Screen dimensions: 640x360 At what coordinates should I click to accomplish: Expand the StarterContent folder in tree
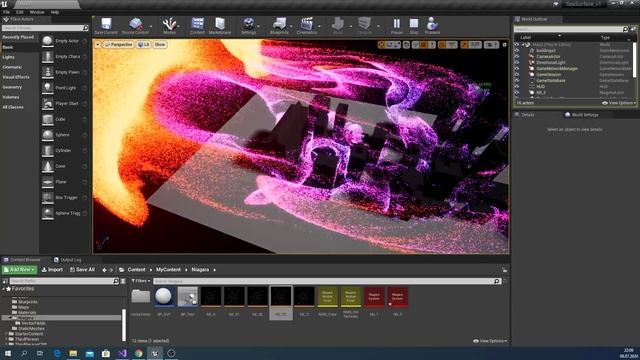coord(6,334)
